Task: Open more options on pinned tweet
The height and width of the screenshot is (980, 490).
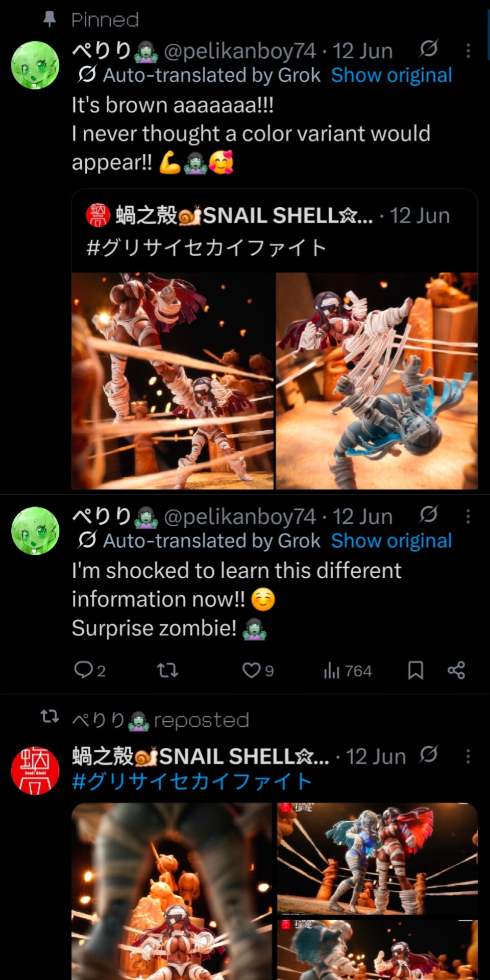Action: pyautogui.click(x=468, y=51)
